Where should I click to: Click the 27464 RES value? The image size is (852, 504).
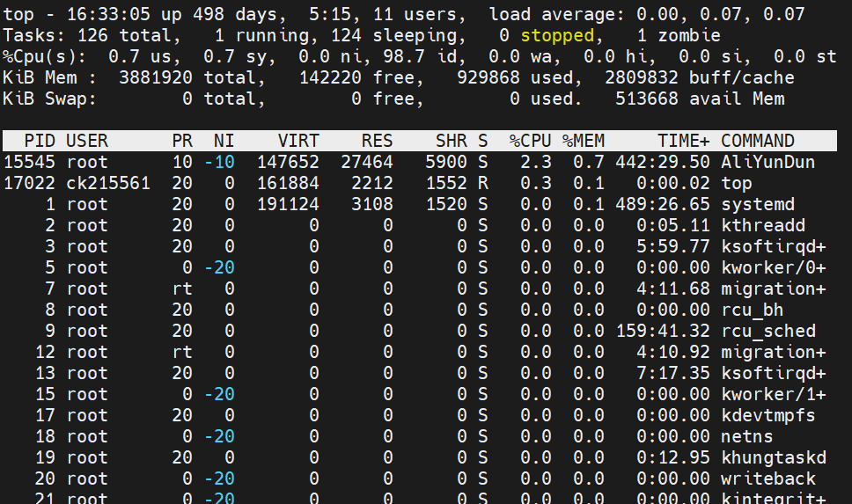tap(367, 162)
